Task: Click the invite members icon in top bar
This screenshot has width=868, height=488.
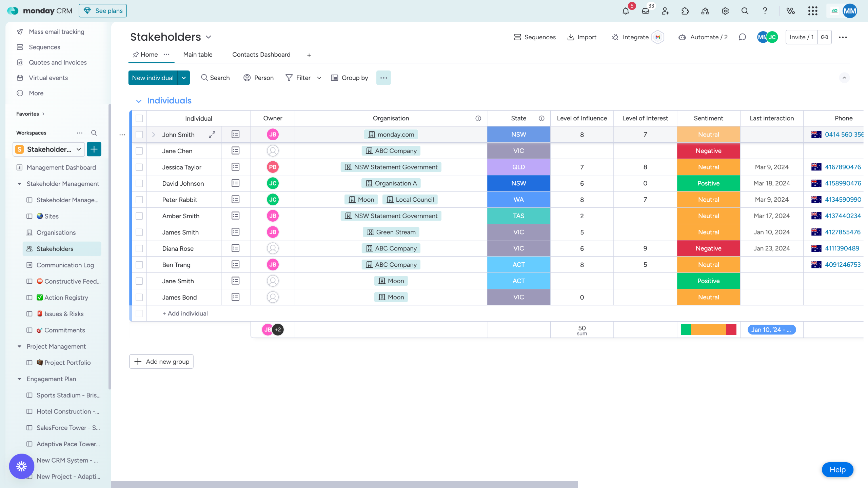Action: [x=665, y=11]
